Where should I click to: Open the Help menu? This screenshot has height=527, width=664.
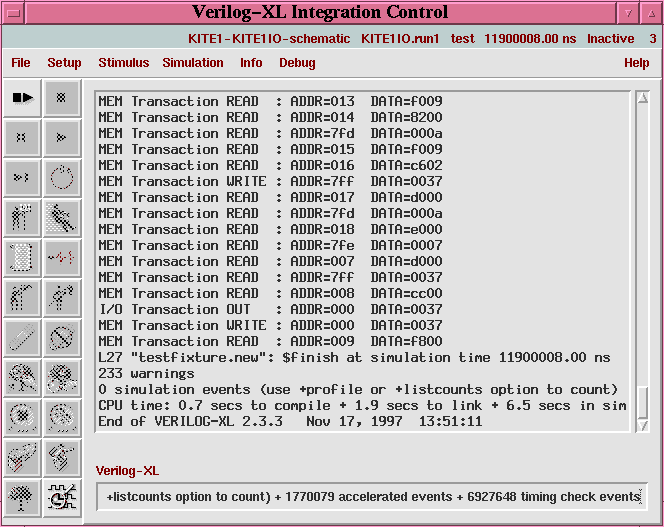click(636, 63)
